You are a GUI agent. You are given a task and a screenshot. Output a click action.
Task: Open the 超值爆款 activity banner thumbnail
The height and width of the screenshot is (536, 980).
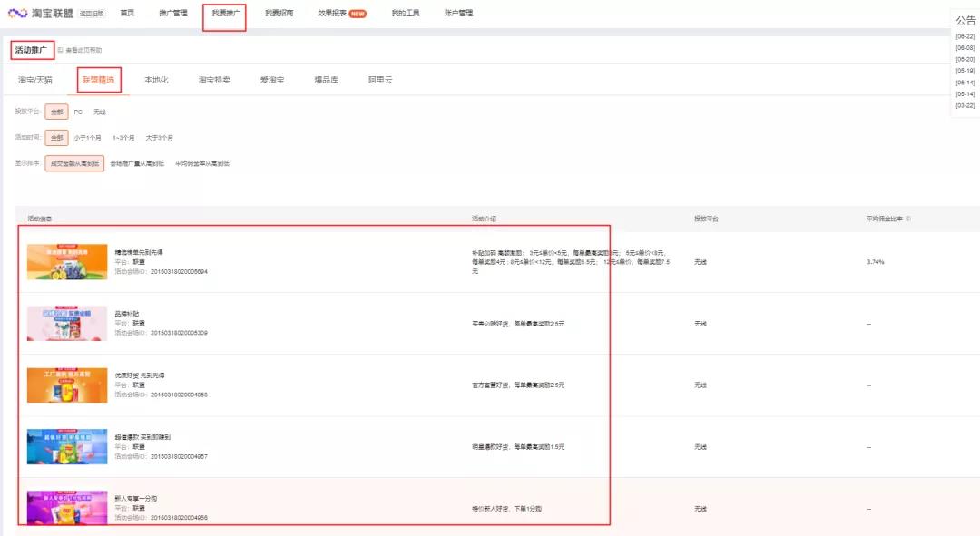(67, 446)
